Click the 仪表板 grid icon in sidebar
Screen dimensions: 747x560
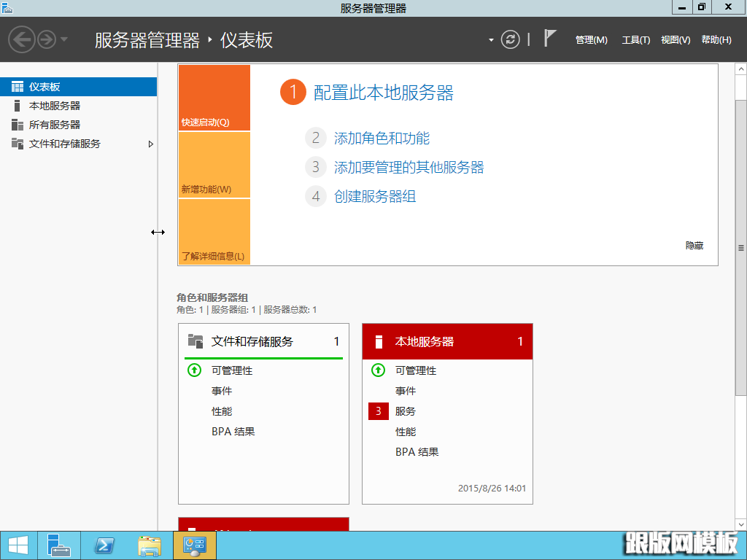point(18,87)
